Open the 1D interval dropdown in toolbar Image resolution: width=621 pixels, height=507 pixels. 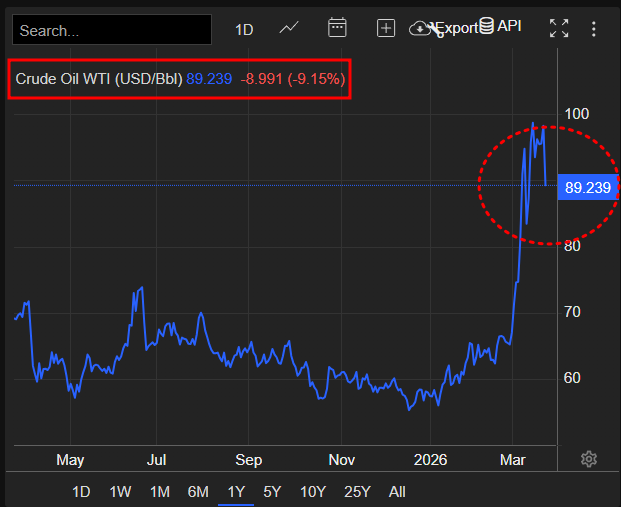tap(244, 29)
